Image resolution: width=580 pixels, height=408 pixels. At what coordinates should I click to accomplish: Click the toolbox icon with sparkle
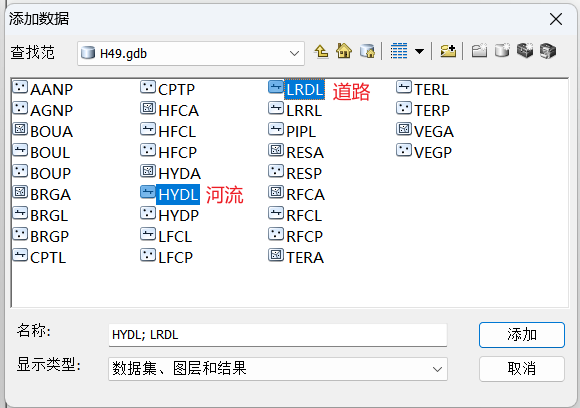(x=525, y=51)
